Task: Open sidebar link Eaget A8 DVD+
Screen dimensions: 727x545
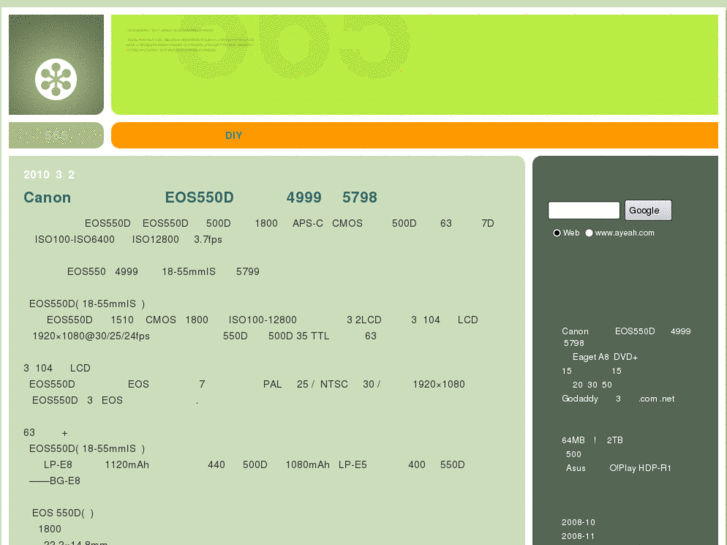Action: [x=605, y=357]
